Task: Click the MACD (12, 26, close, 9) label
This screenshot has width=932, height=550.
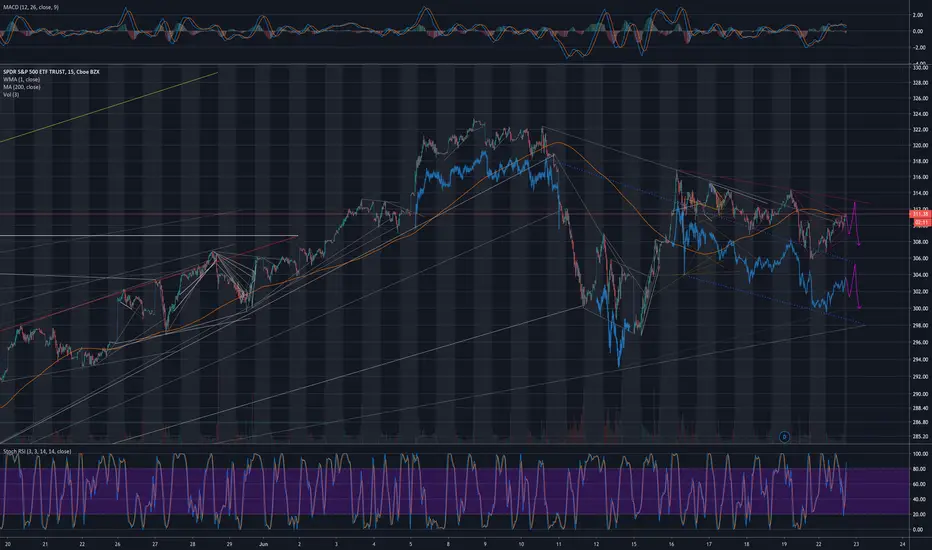Action: click(30, 7)
